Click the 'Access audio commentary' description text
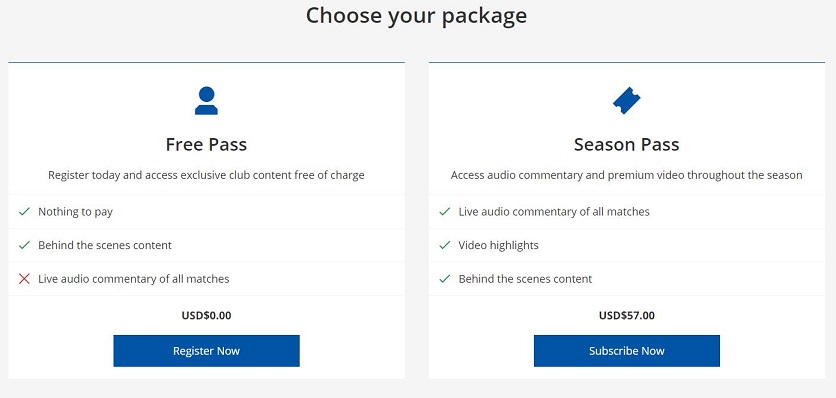Viewport: 836px width, 398px height. (626, 175)
